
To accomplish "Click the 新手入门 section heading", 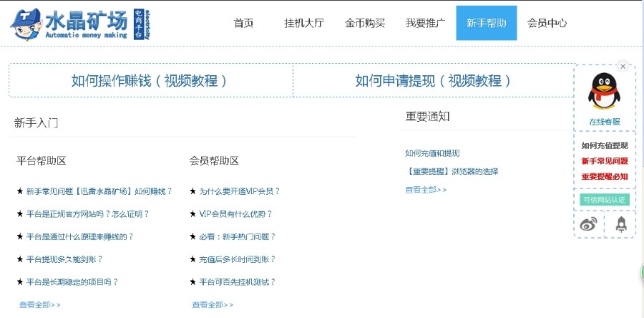I will coord(36,122).
